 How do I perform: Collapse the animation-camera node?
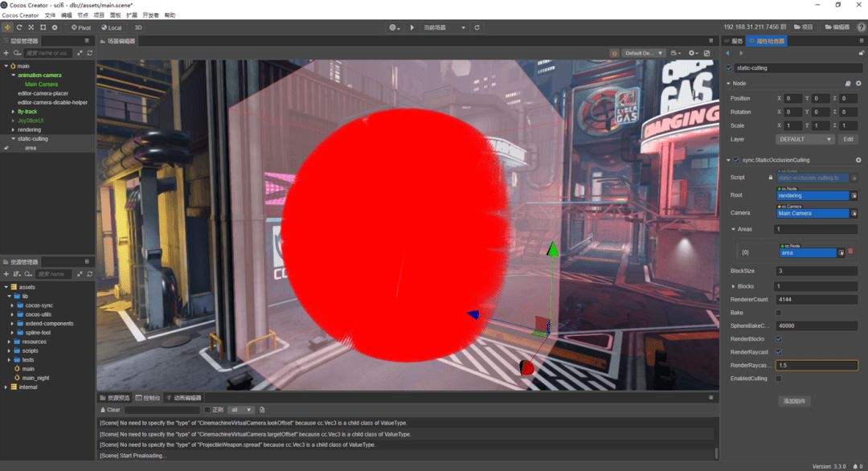tap(14, 76)
